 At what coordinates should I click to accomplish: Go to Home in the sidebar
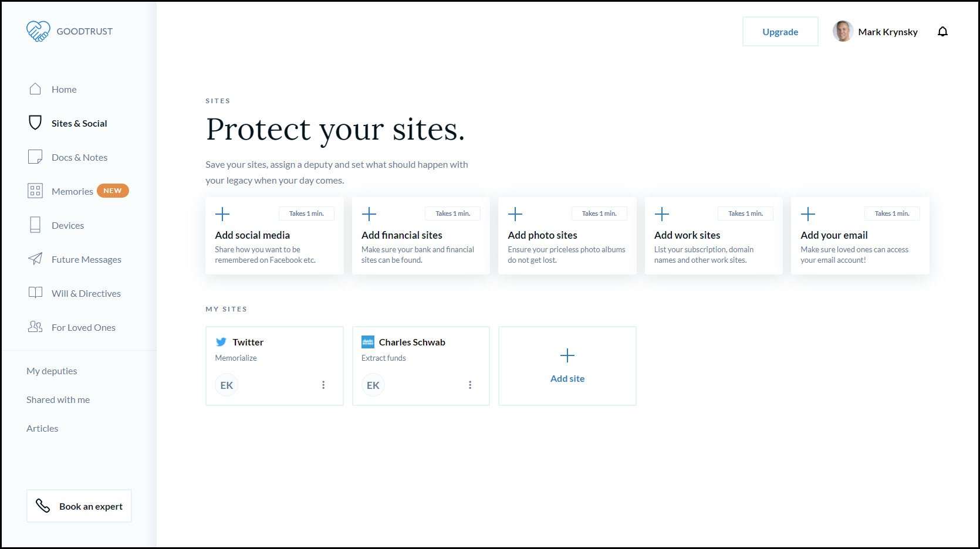64,89
